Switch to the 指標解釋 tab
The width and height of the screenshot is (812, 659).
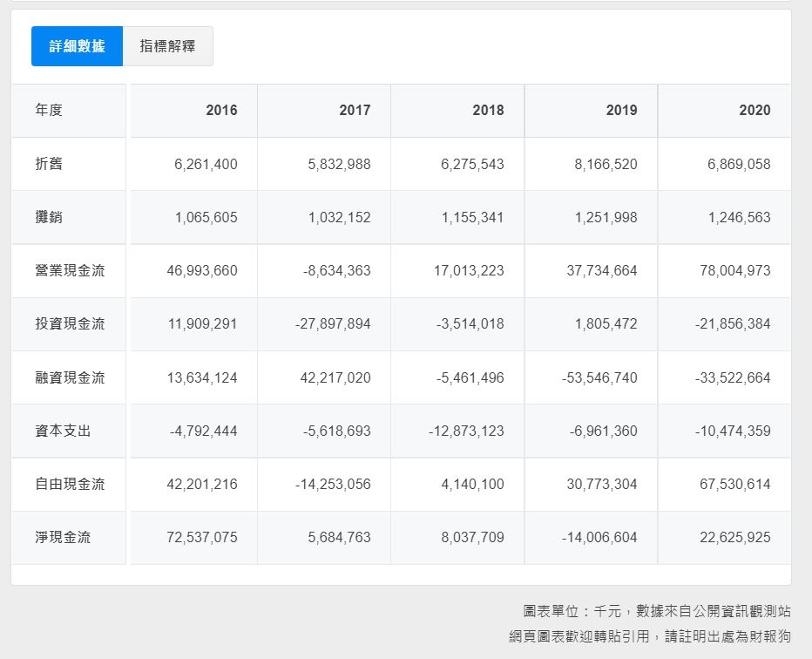click(167, 46)
